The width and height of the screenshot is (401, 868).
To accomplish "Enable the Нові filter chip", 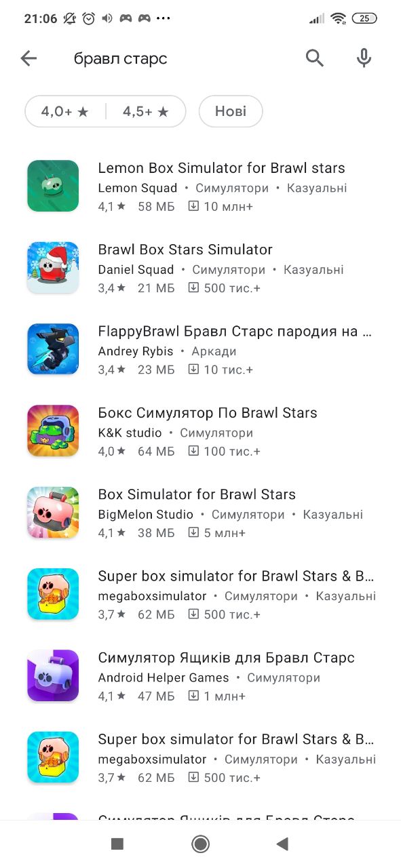I will [231, 111].
